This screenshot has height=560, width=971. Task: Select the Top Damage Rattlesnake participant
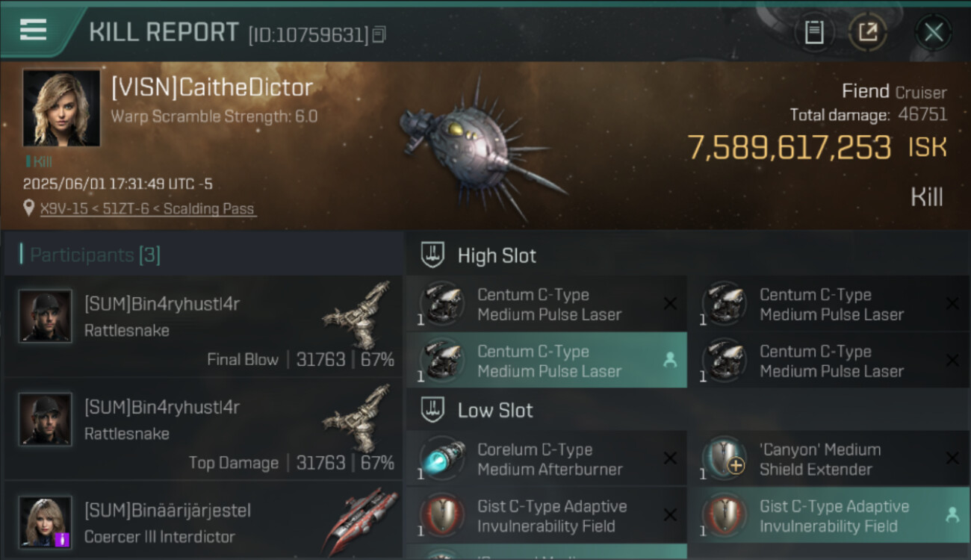click(203, 429)
